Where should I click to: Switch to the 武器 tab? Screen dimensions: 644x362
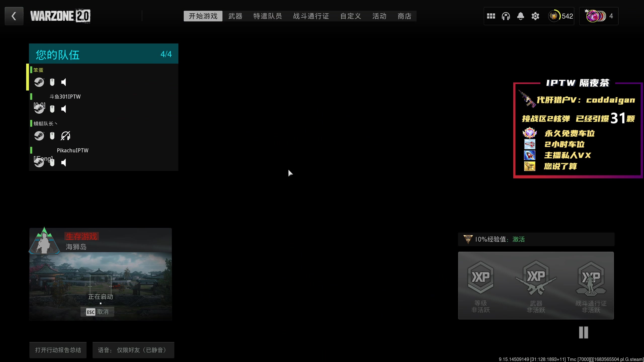235,16
